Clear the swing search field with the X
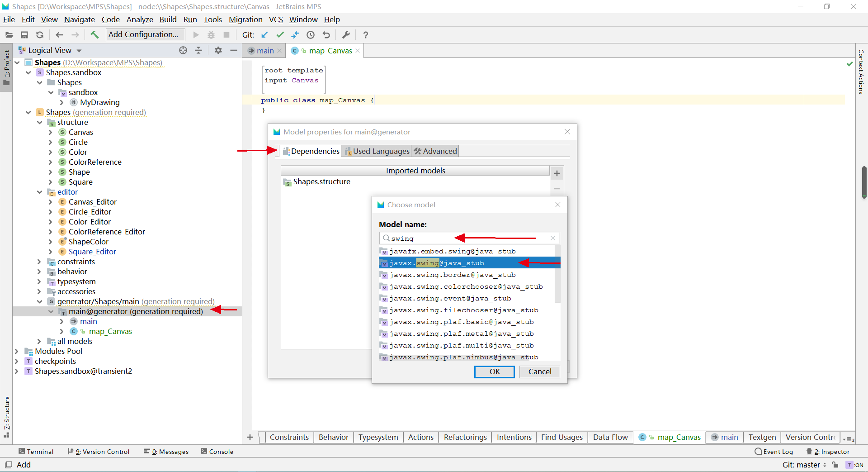 (x=552, y=238)
